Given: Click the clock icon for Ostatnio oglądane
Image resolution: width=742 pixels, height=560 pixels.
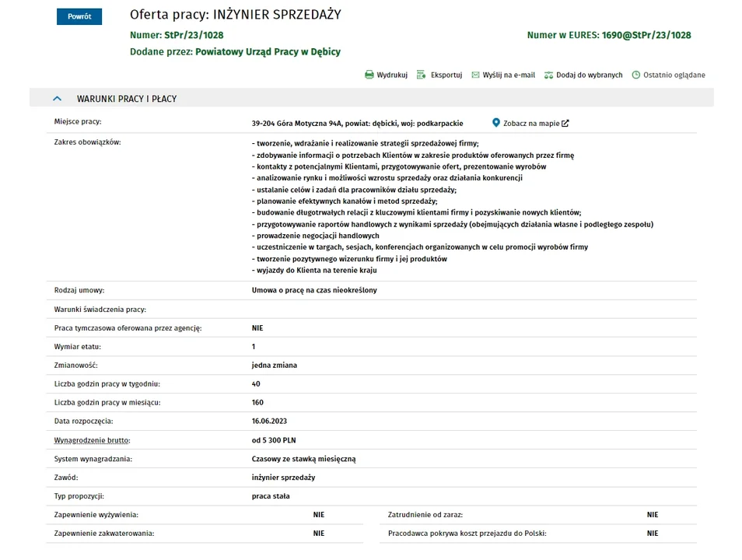Looking at the screenshot, I should pos(636,75).
